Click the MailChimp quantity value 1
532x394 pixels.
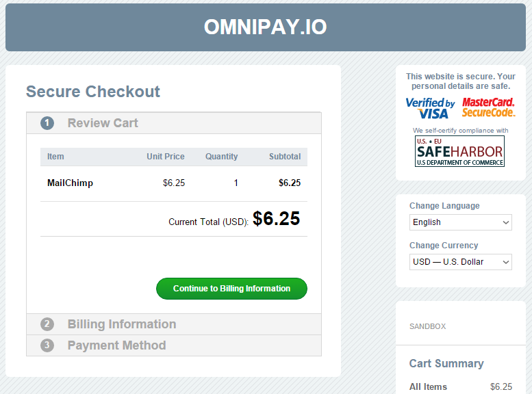click(236, 183)
